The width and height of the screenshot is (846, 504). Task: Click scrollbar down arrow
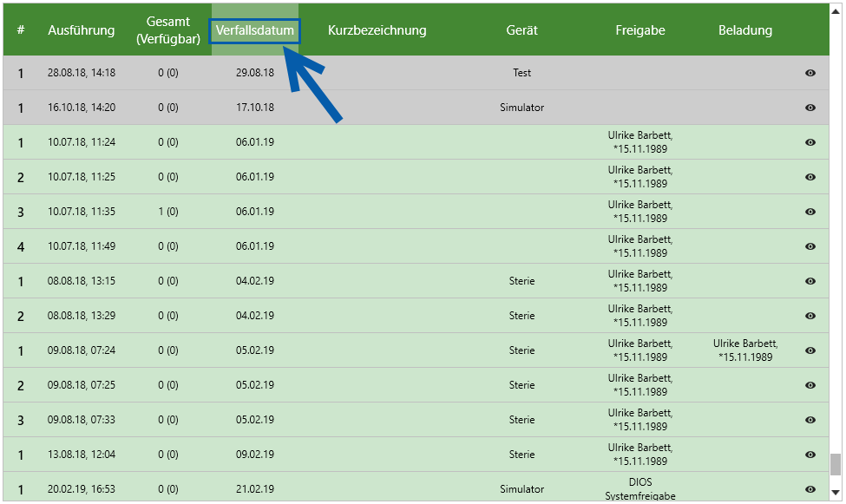tap(836, 492)
